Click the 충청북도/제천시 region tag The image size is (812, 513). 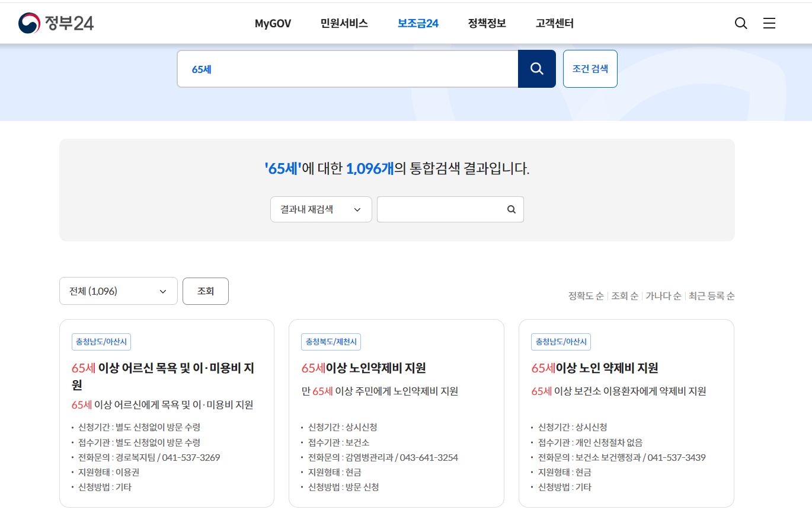point(330,342)
